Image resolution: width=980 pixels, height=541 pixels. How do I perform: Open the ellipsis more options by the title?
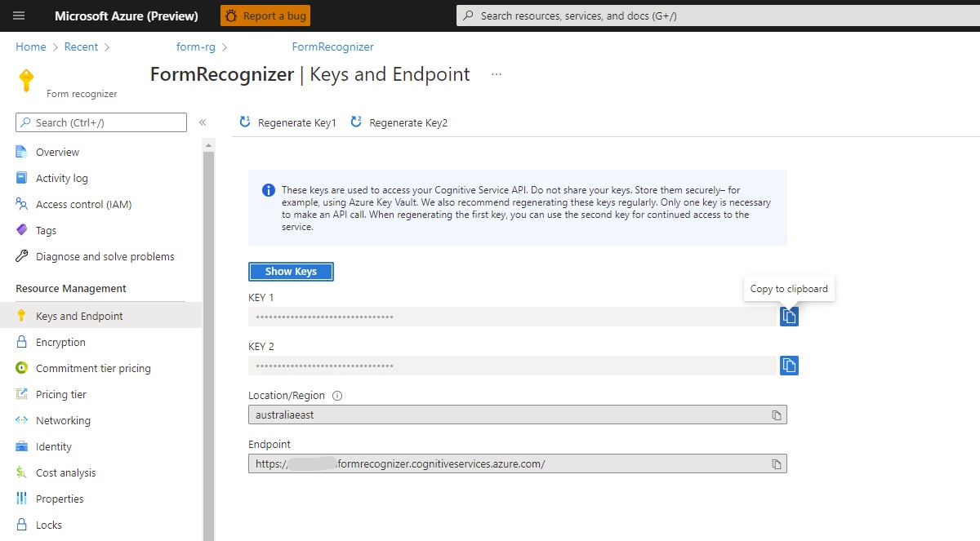496,74
